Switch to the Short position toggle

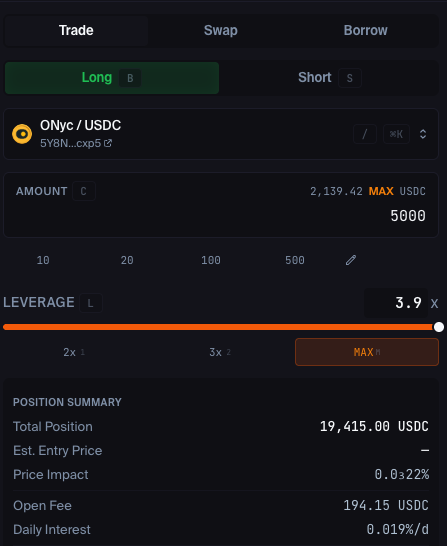coord(329,78)
